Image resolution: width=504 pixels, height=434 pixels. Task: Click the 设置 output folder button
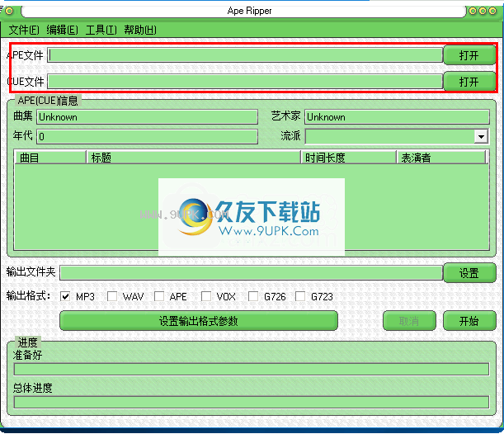point(469,273)
